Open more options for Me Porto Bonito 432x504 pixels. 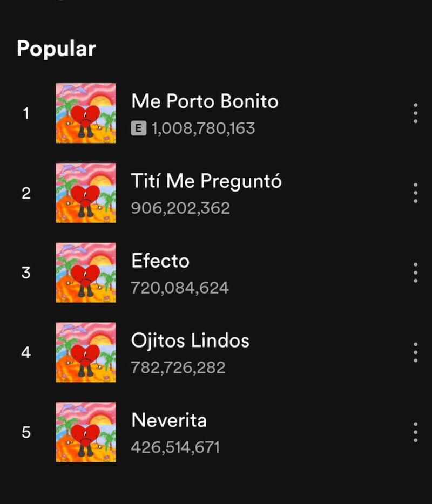(x=415, y=113)
